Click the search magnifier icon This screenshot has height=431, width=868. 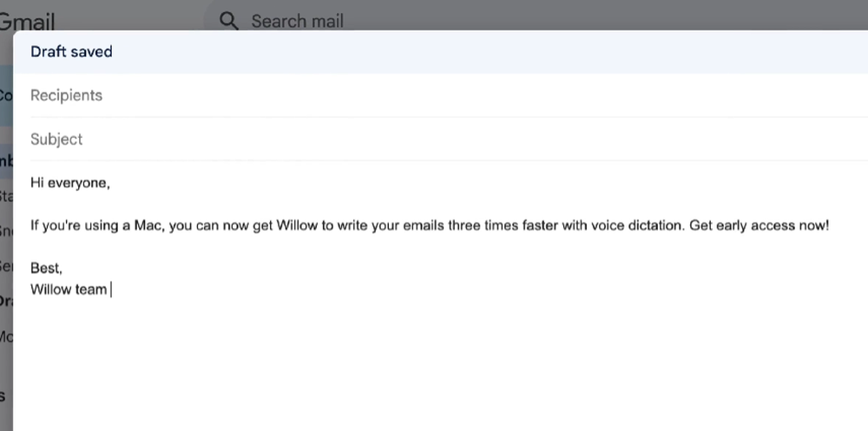[228, 21]
